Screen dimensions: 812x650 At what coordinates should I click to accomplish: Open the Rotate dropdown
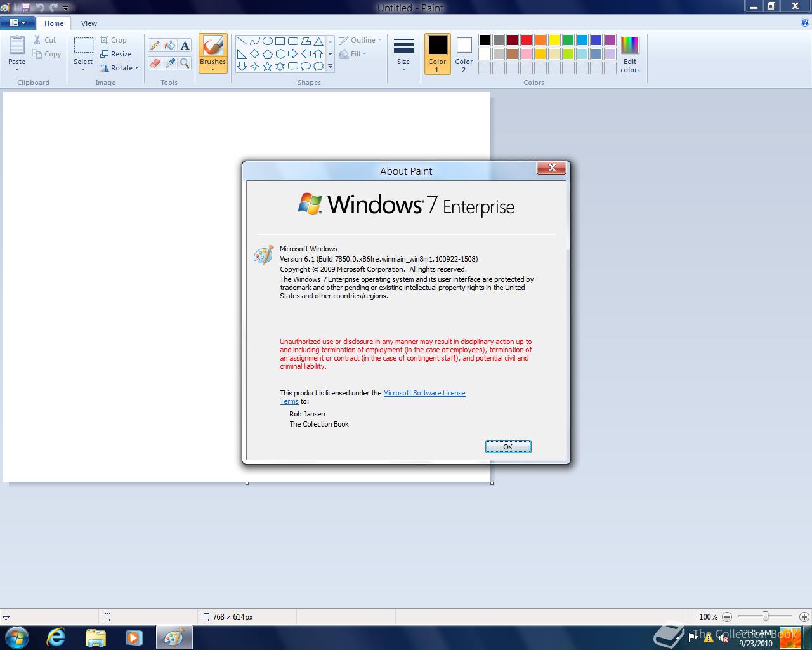point(119,68)
